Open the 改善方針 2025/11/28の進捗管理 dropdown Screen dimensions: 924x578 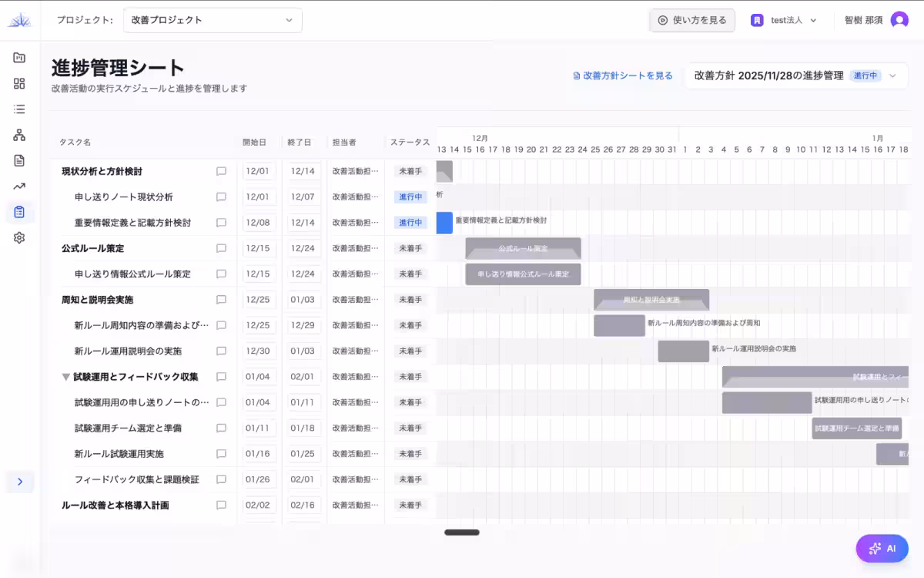coord(797,76)
